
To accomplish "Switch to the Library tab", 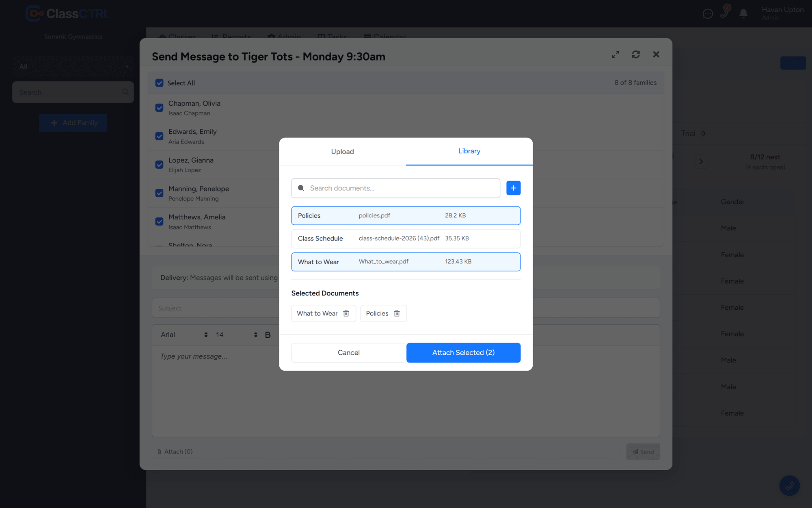I will (x=469, y=151).
